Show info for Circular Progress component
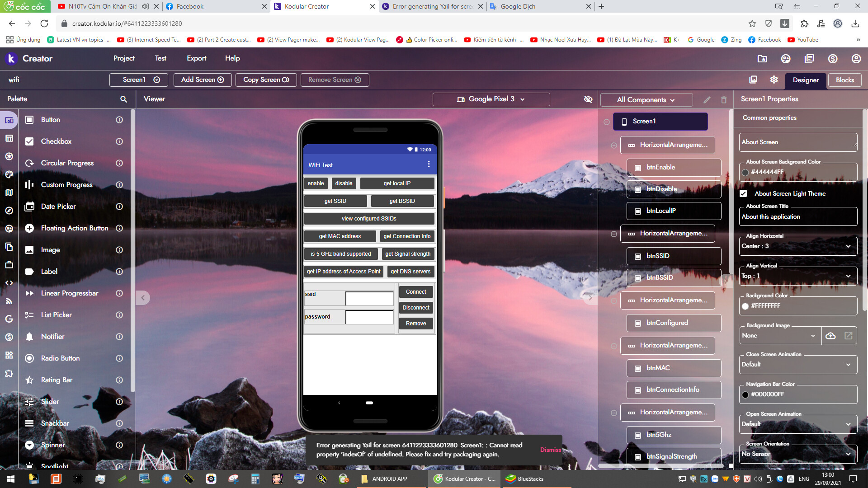The height and width of the screenshot is (488, 868). pos(119,163)
